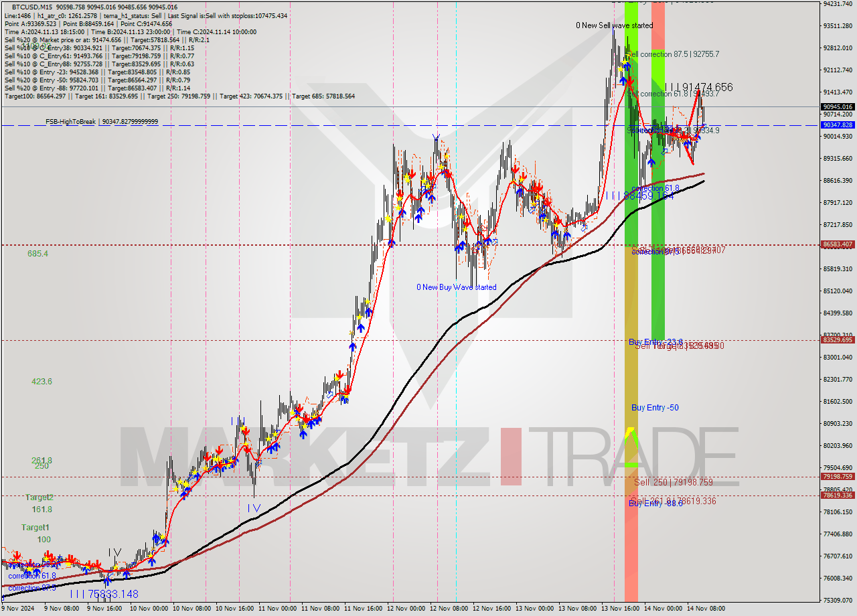Click the 'Point A:93369.523' info text
Screen dimensions: 857x616
click(30, 23)
